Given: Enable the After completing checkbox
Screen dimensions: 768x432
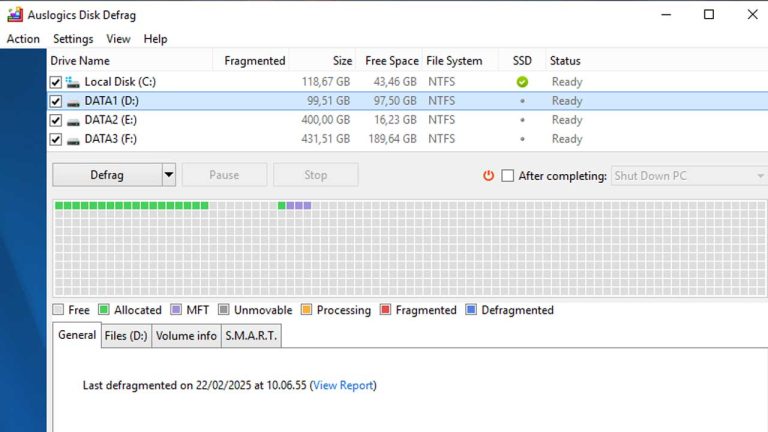Looking at the screenshot, I should click(508, 176).
